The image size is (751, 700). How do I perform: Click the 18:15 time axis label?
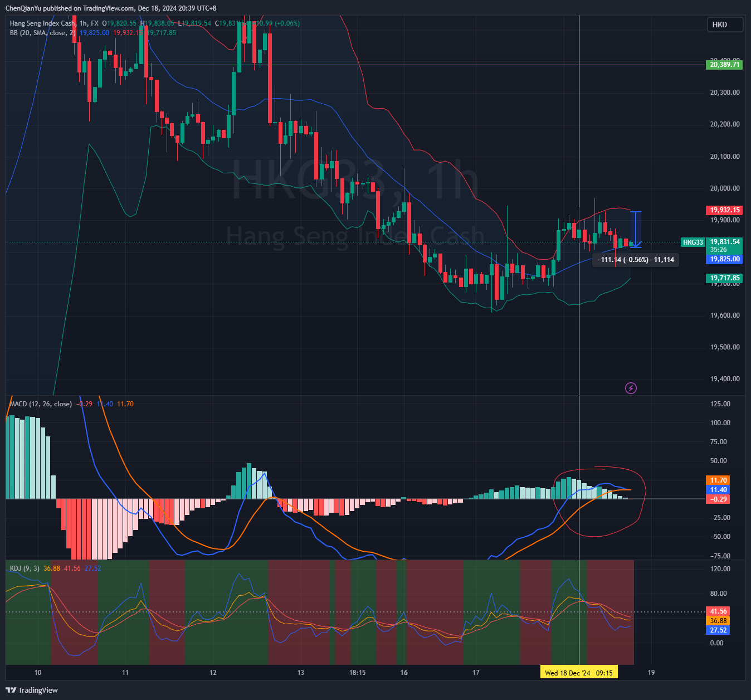357,673
